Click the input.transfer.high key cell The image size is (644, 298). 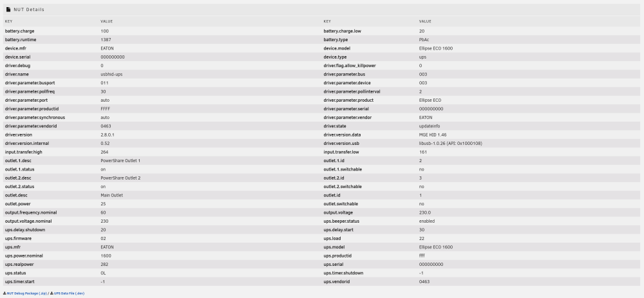click(x=23, y=152)
